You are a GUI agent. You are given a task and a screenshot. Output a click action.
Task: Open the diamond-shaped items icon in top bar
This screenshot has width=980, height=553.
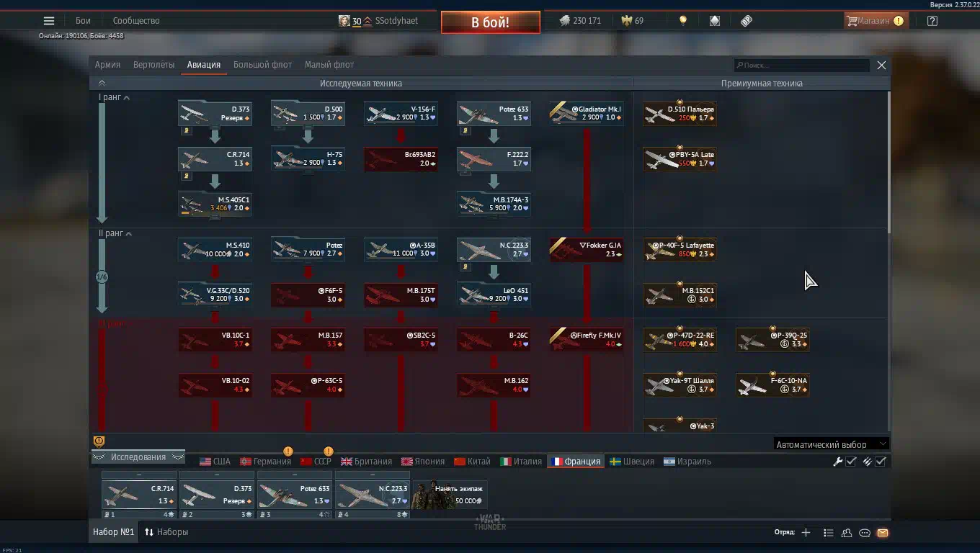coord(715,21)
